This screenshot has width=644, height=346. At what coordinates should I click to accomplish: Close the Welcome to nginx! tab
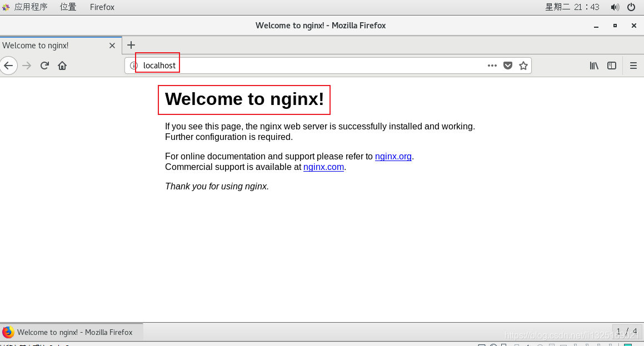(112, 46)
